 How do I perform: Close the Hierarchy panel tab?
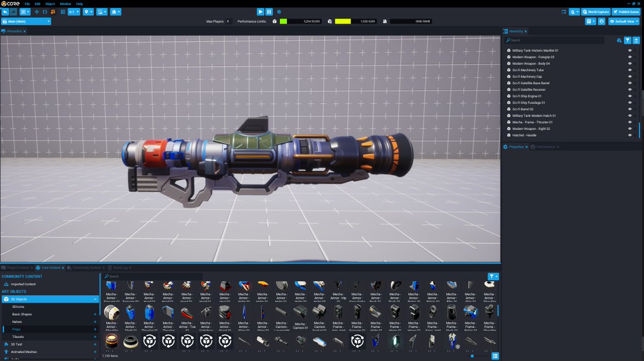pos(526,32)
